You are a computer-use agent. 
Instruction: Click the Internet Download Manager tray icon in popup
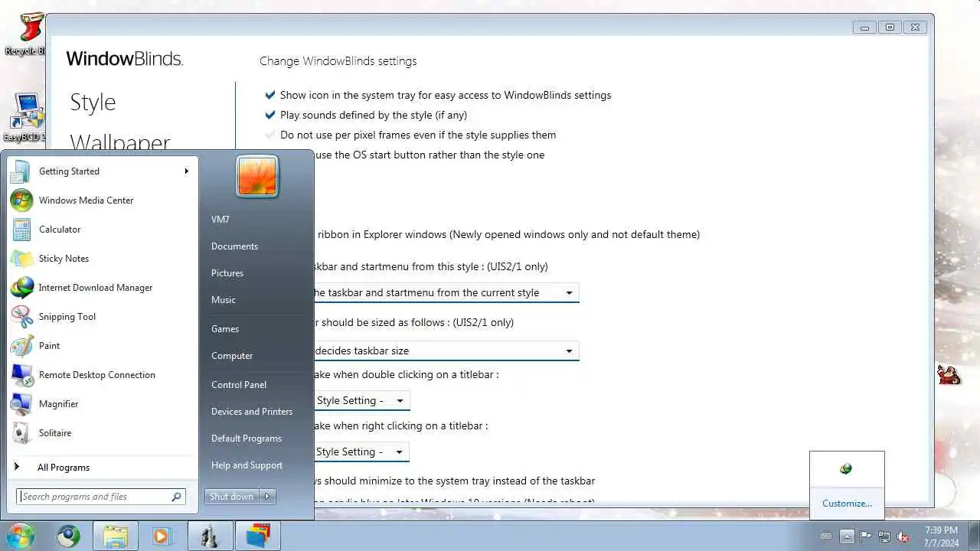(x=846, y=469)
